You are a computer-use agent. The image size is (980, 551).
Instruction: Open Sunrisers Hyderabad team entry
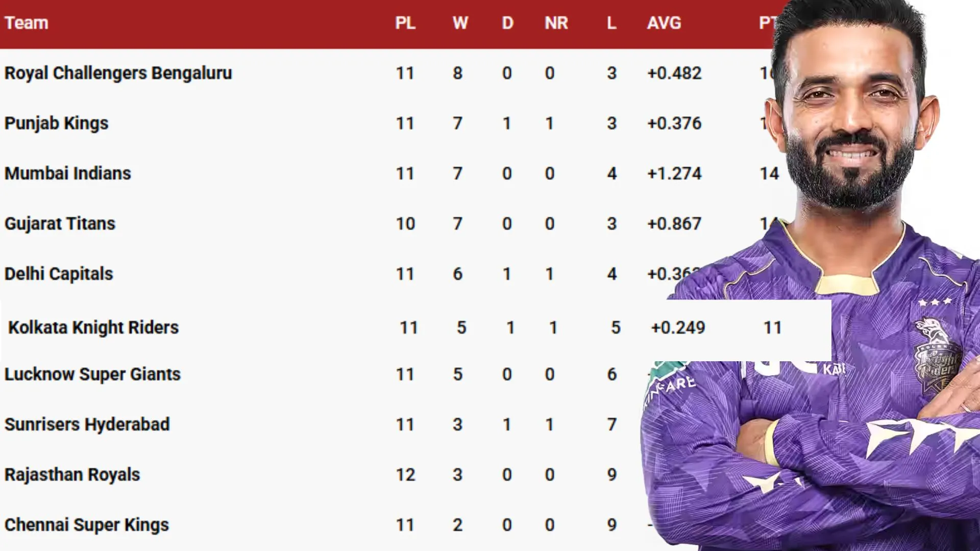tap(87, 424)
